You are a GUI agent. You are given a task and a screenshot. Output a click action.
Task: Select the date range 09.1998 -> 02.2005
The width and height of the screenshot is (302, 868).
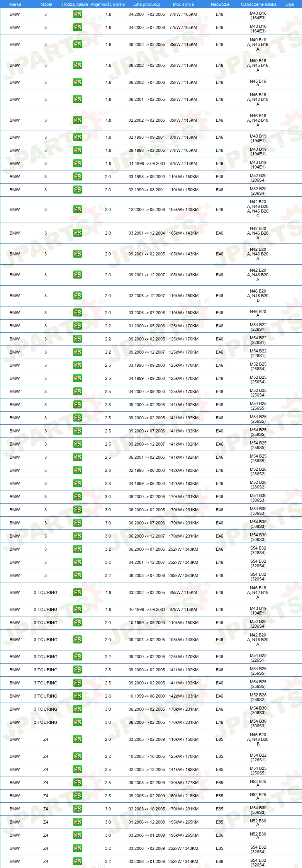click(x=147, y=150)
